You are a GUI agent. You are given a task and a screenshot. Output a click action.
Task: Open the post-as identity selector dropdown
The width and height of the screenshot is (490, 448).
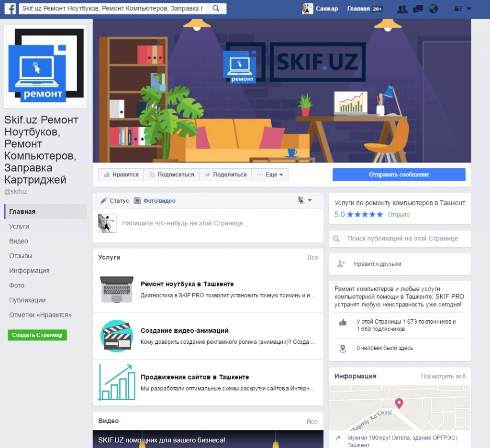pyautogui.click(x=305, y=200)
